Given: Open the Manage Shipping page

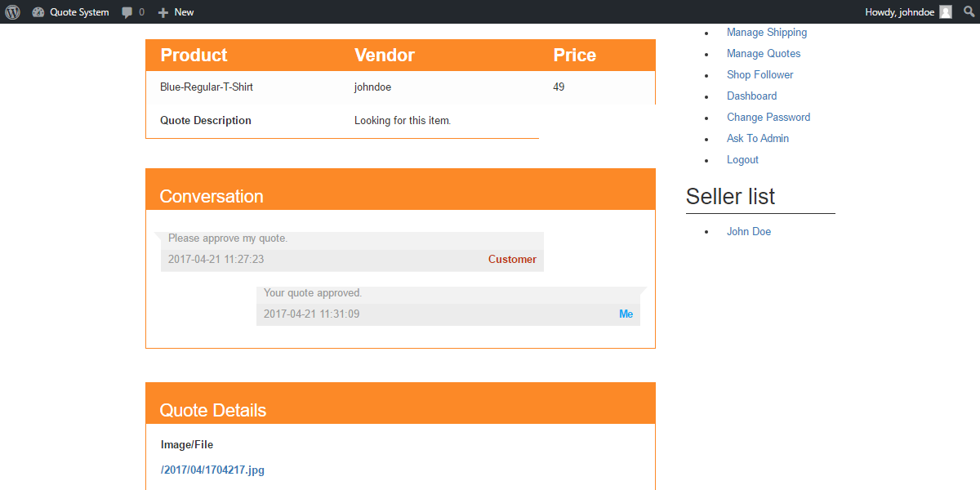Looking at the screenshot, I should (x=766, y=32).
